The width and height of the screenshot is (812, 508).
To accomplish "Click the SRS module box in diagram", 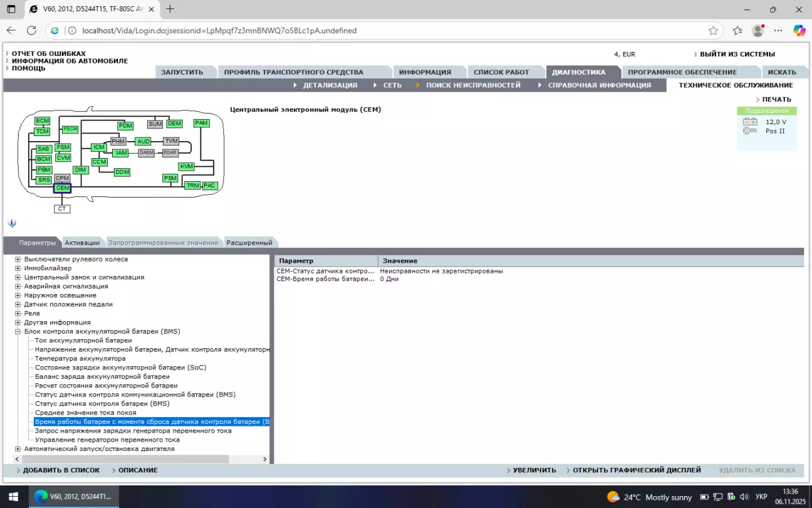I will coord(44,180).
